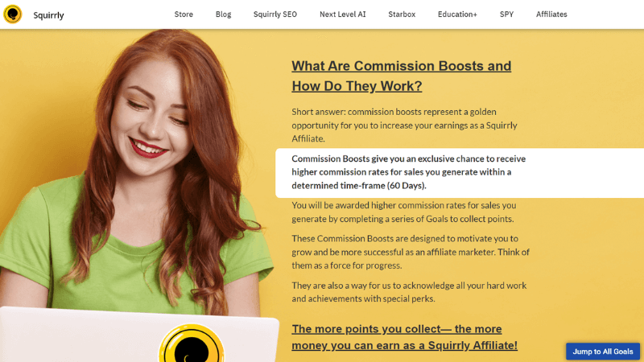Image resolution: width=644 pixels, height=362 pixels.
Task: Open the Starbox nav item
Action: point(402,14)
